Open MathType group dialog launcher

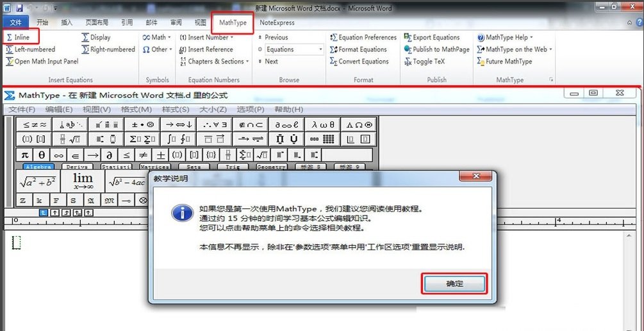[x=551, y=80]
